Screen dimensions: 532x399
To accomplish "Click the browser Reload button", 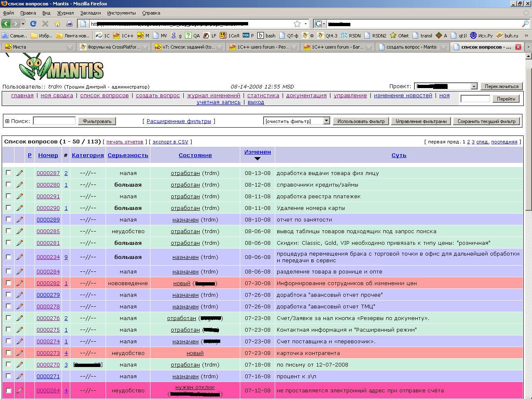I will click(33, 24).
